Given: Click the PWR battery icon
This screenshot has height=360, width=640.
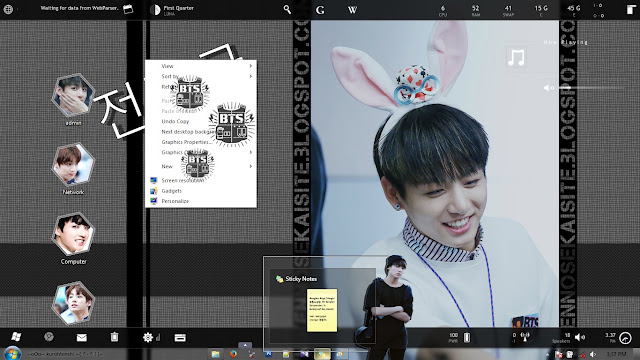Looking at the screenshot, I should click(x=467, y=338).
